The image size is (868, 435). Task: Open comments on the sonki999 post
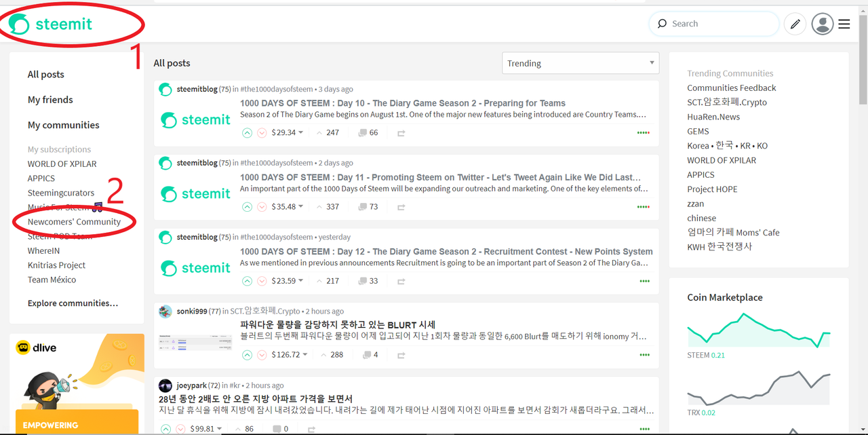point(370,355)
